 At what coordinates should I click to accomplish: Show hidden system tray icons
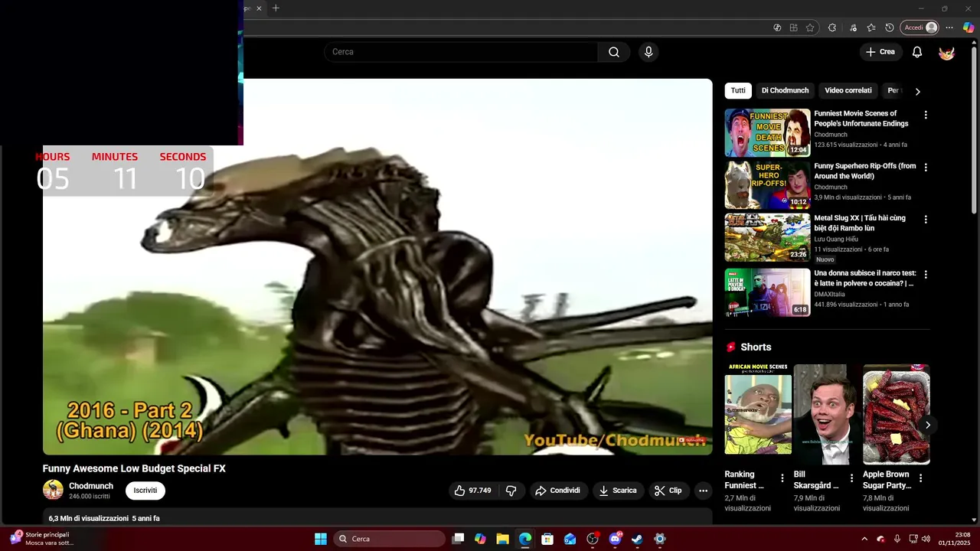[x=864, y=539]
